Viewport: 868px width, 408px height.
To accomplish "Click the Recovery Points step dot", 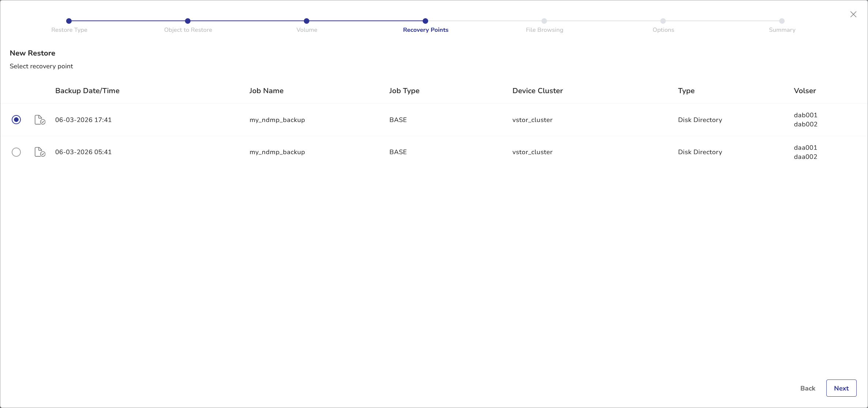I will click(x=425, y=21).
